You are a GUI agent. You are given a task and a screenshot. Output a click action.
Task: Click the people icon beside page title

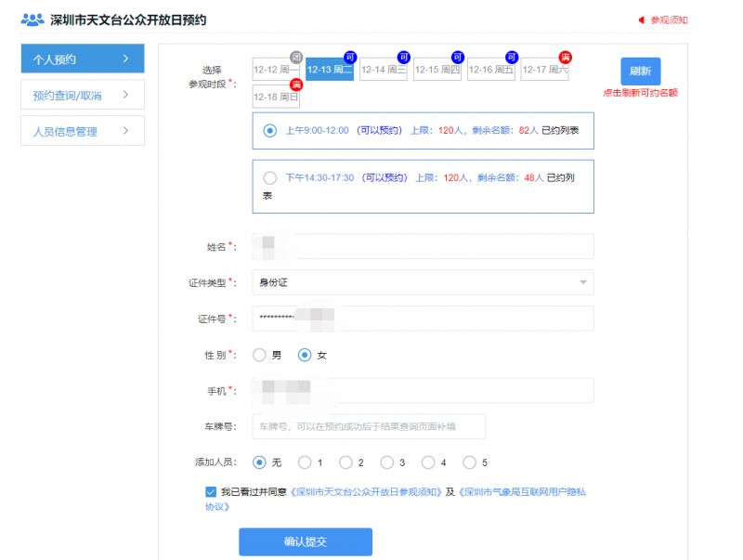click(33, 20)
